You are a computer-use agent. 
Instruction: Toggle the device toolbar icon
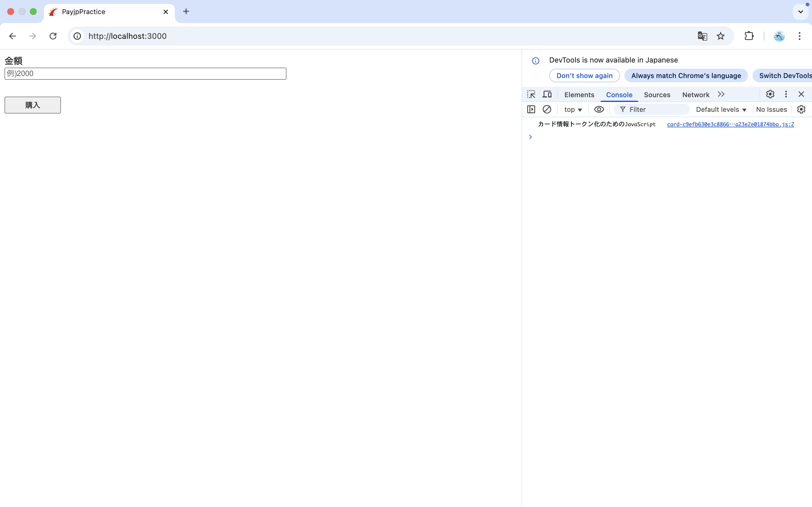(x=547, y=94)
